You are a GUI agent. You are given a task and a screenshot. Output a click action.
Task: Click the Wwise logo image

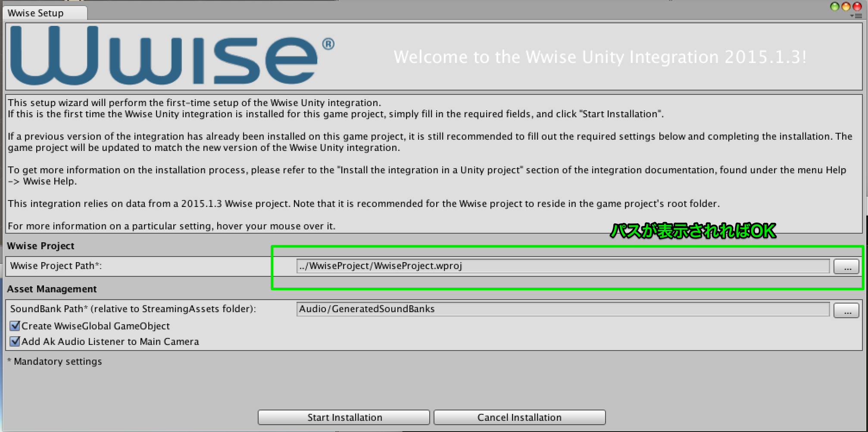coord(172,55)
